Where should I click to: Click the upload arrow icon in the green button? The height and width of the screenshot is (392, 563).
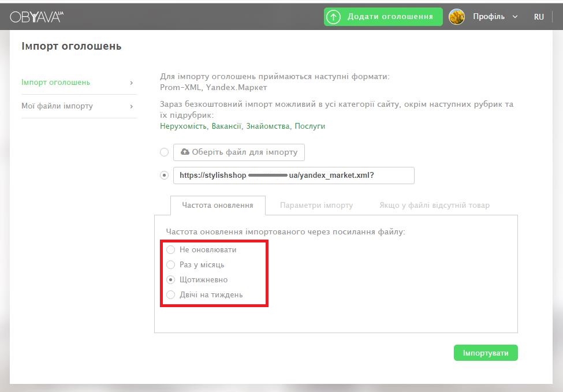(334, 17)
